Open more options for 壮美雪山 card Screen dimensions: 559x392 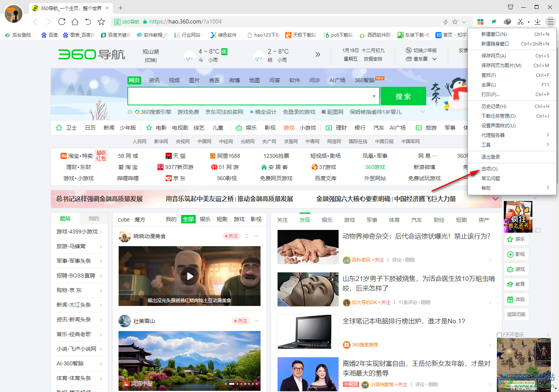[x=256, y=321]
